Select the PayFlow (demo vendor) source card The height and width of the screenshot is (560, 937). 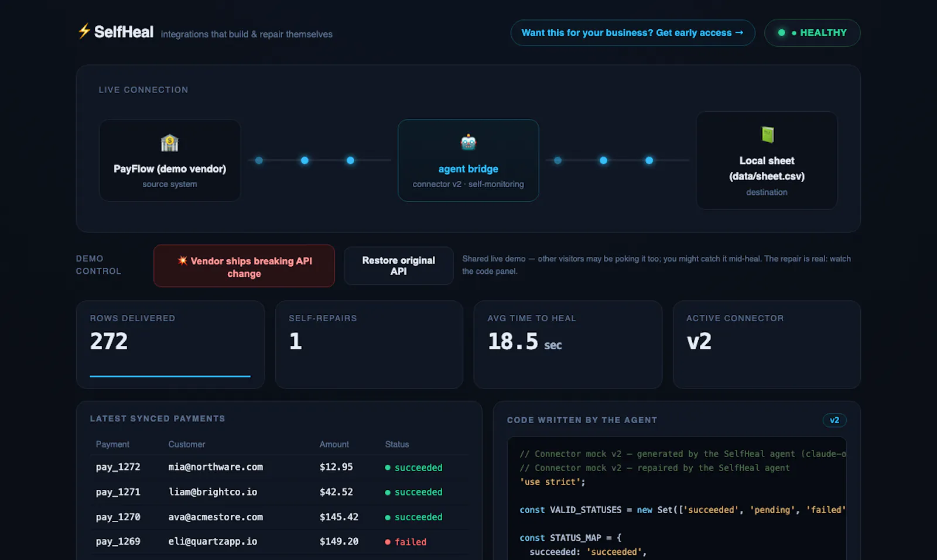coord(170,160)
